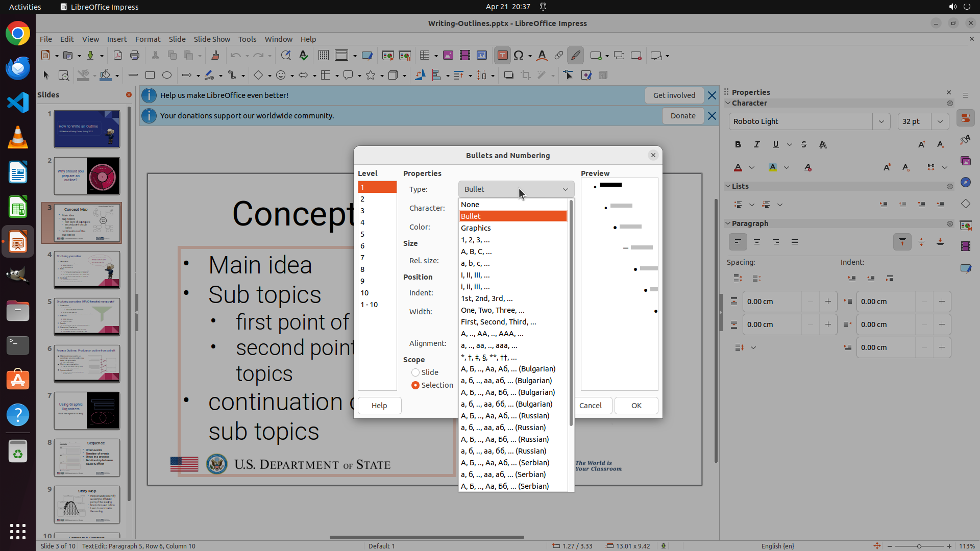Collapse the Lists panel section
980x551 pixels.
[728, 186]
